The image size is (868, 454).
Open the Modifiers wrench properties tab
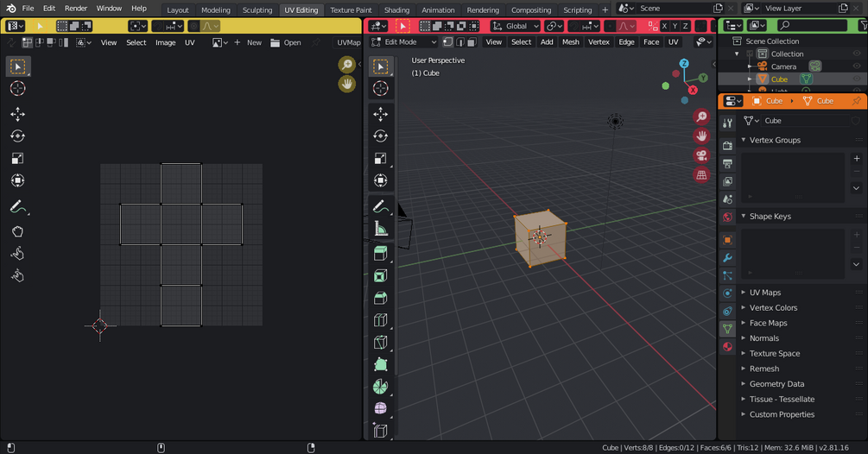[x=727, y=258]
